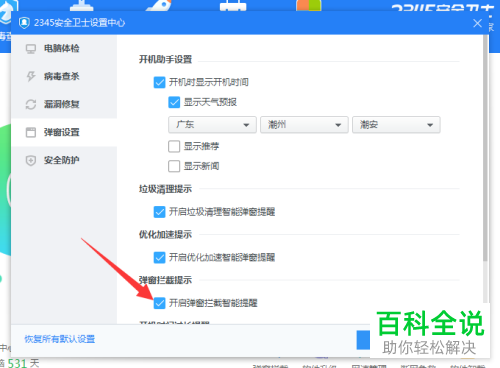This screenshot has height=368, width=500.
Task: Open the 潮州 city dropdown
Action: click(304, 125)
